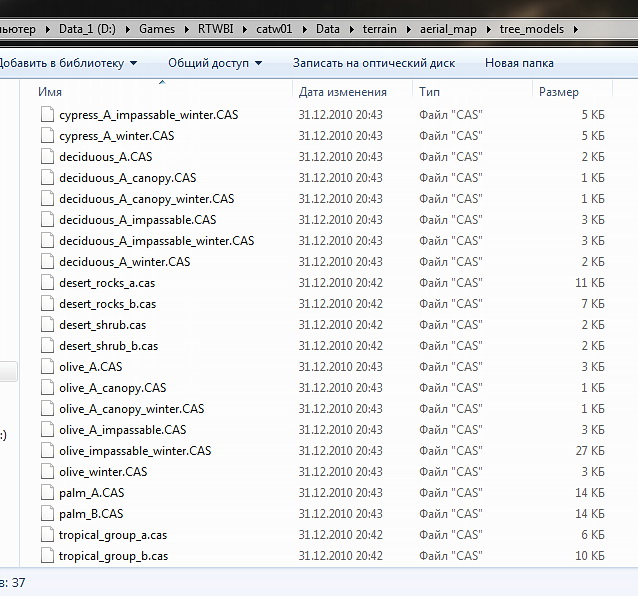The width and height of the screenshot is (638, 596).
Task: Sort files by the 'Имя' column
Action: click(x=50, y=92)
